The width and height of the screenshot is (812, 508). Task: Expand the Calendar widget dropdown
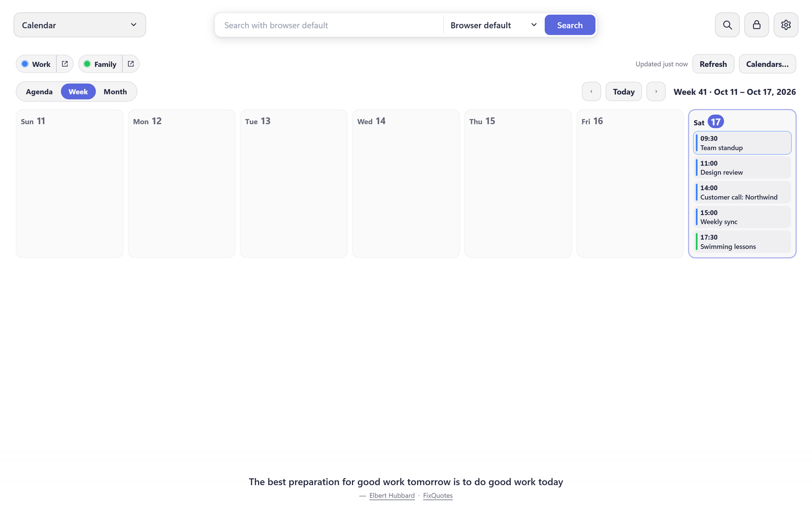click(80, 25)
